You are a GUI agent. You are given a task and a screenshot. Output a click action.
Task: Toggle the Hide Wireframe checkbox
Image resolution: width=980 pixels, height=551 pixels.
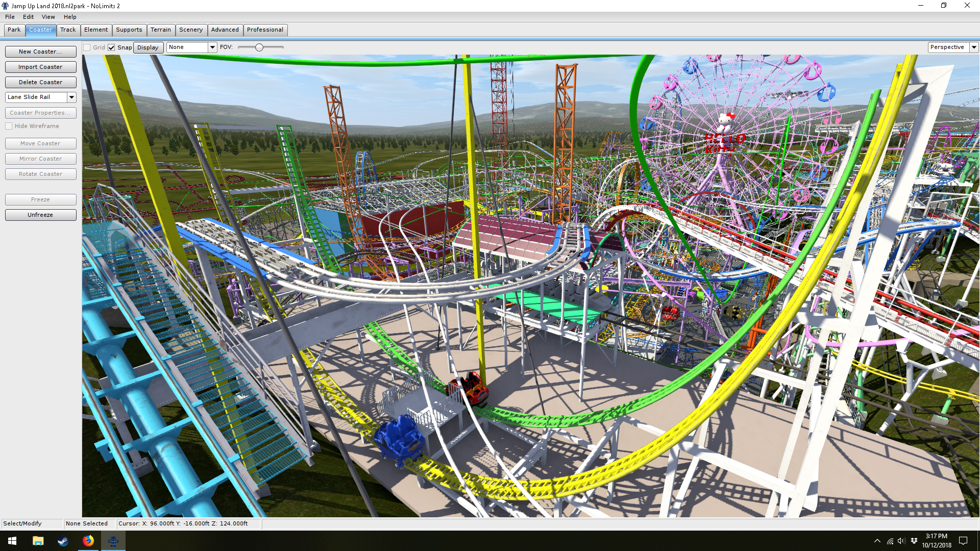9,126
